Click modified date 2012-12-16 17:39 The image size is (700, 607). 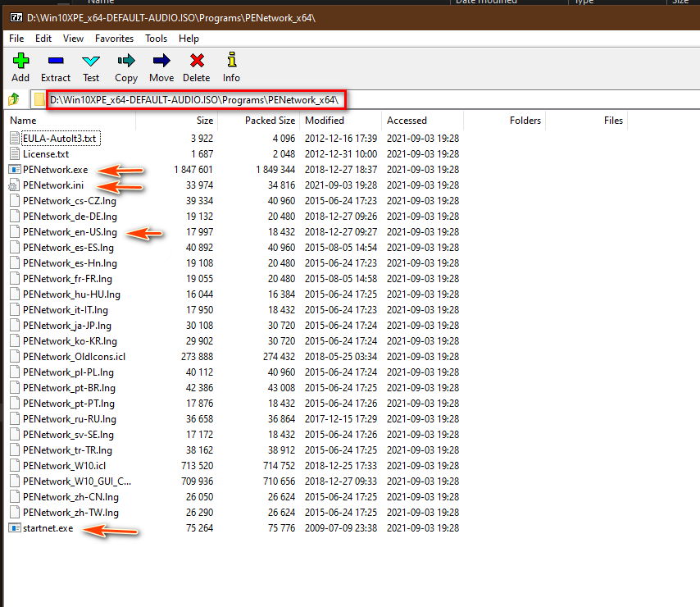click(x=341, y=139)
